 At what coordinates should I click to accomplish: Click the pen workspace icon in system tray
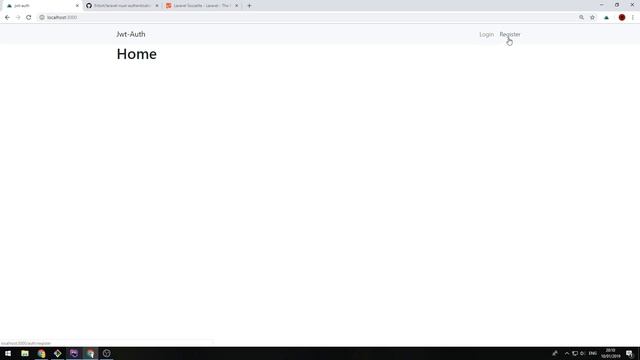[x=555, y=353]
